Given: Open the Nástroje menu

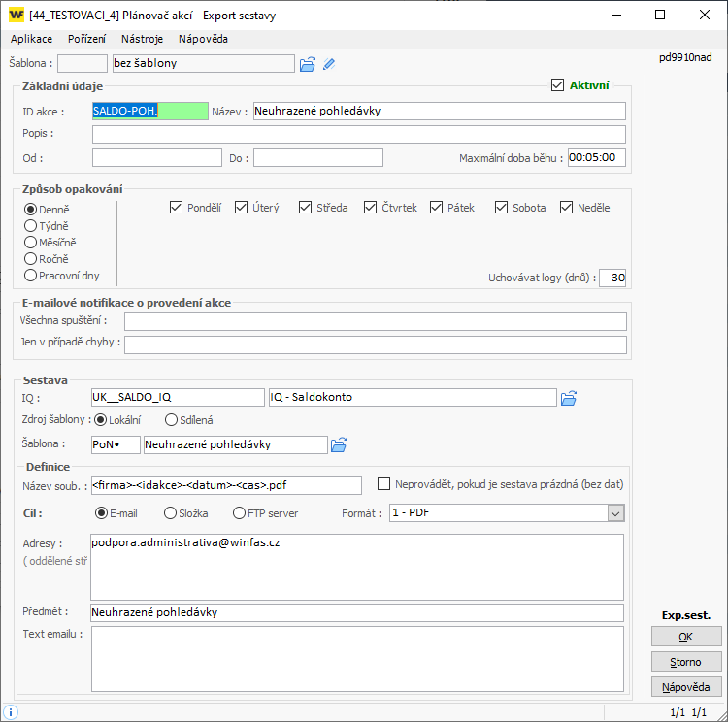Looking at the screenshot, I should tap(142, 39).
